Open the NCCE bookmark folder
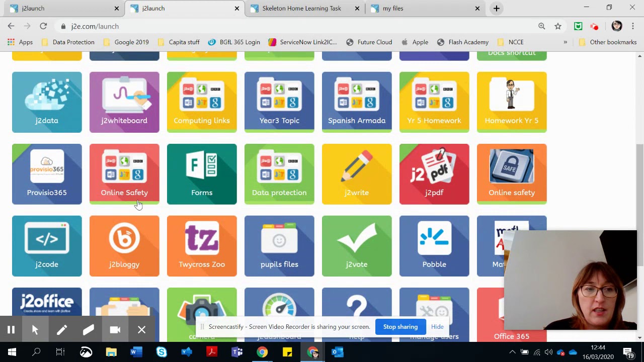This screenshot has height=362, width=644. [511, 42]
